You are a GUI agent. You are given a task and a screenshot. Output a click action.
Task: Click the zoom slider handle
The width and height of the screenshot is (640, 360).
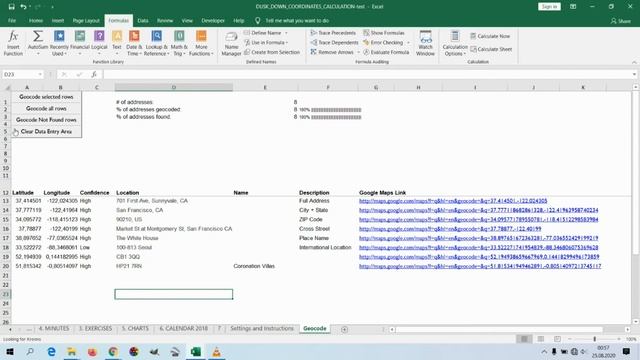tap(594, 339)
